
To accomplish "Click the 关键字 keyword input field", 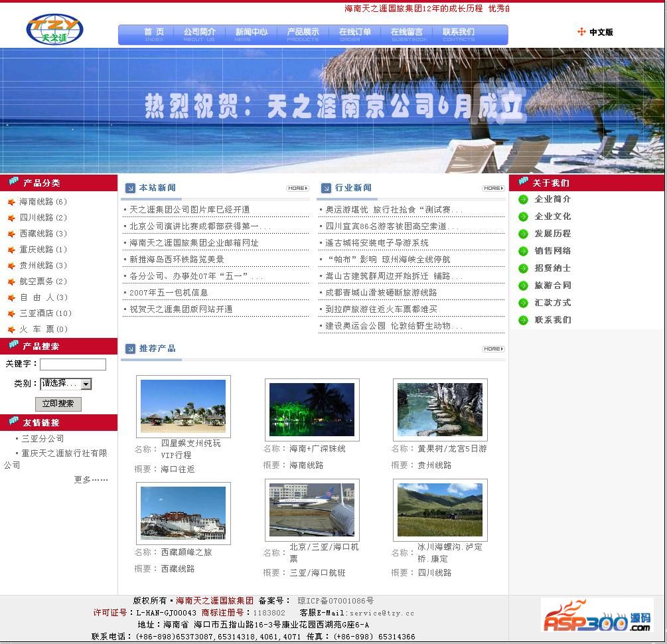I will (x=73, y=364).
